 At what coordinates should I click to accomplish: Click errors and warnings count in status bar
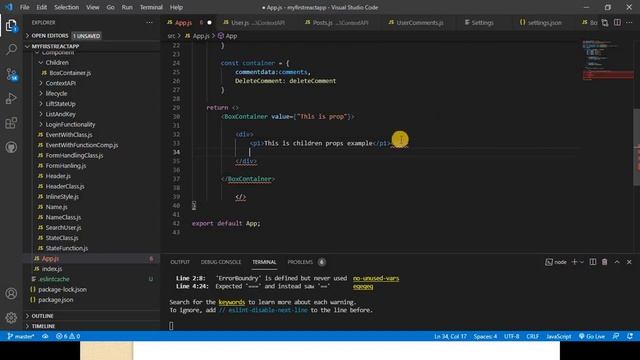click(x=68, y=336)
